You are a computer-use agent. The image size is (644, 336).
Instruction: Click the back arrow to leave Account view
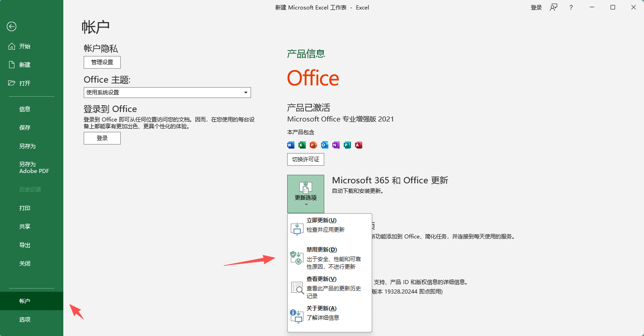tap(11, 27)
